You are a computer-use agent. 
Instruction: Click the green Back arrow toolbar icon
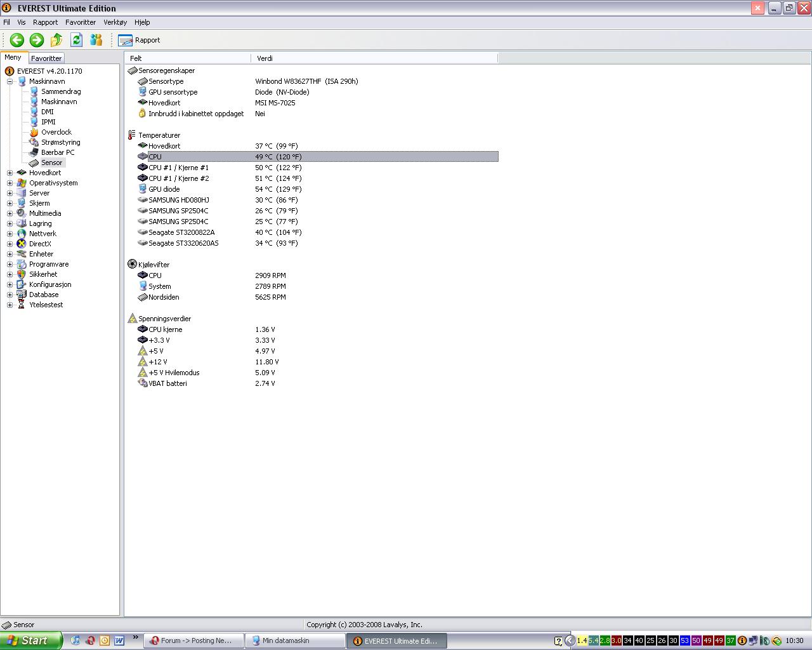[x=17, y=40]
